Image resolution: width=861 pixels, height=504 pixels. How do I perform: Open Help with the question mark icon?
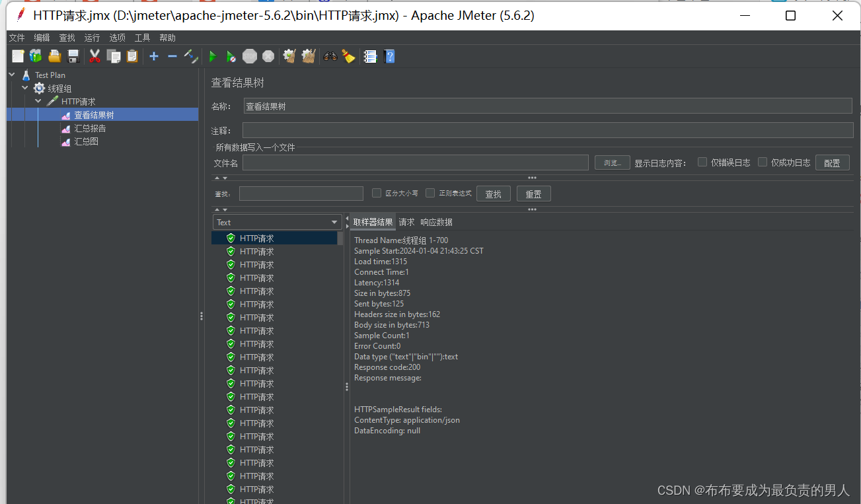(389, 56)
